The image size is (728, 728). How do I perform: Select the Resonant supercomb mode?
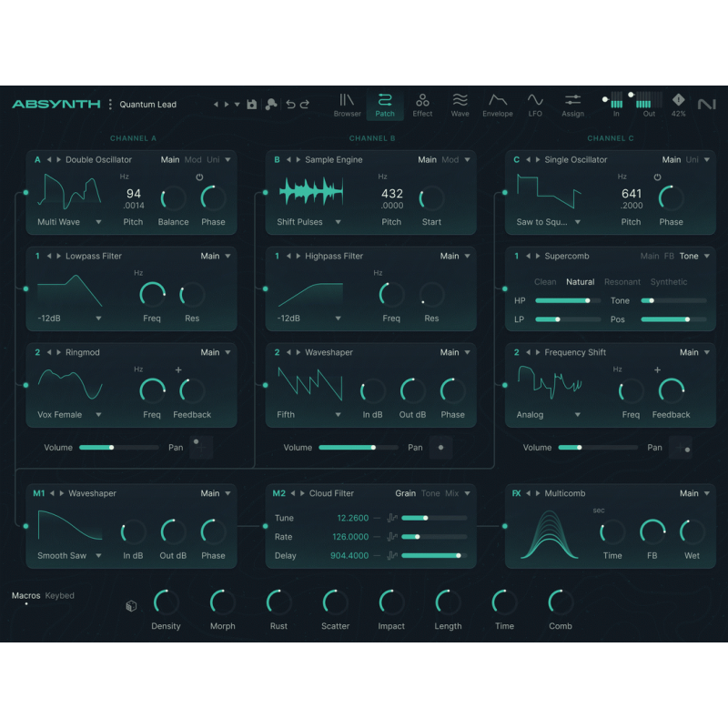[x=622, y=282]
